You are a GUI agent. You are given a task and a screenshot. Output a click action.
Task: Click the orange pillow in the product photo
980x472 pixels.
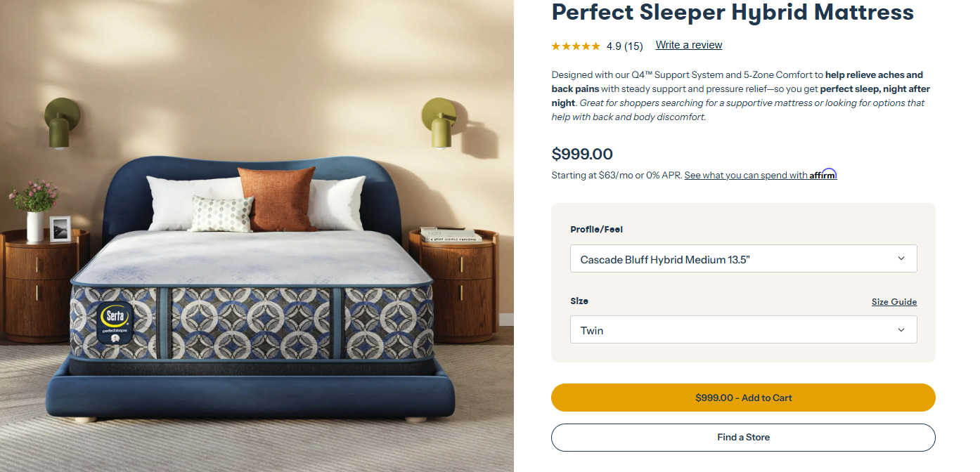coord(277,199)
